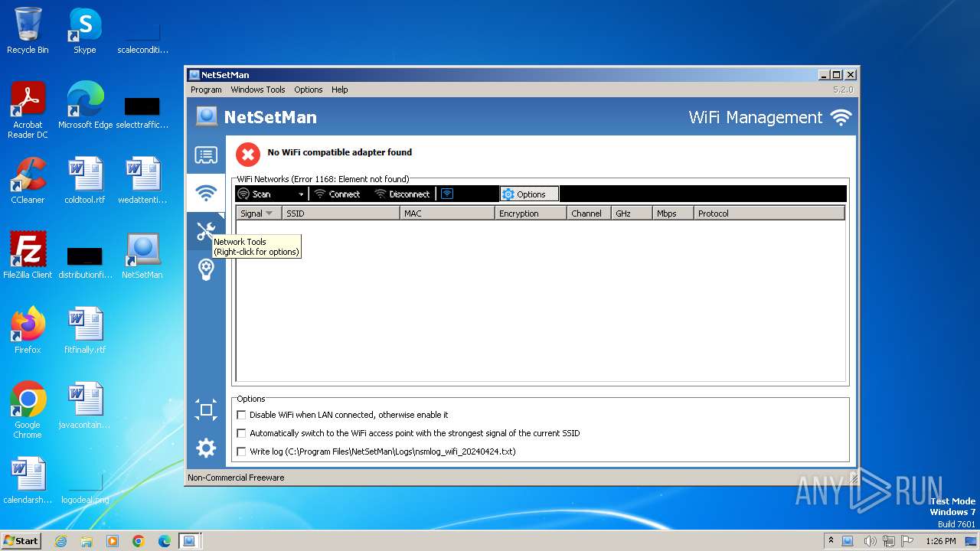The image size is (980, 551).
Task: Click the NetSetMan taskbar button
Action: point(189,541)
